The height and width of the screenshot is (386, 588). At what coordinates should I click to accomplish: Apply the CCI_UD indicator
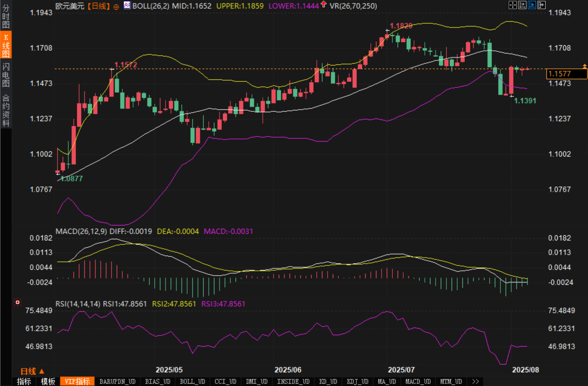click(226, 382)
